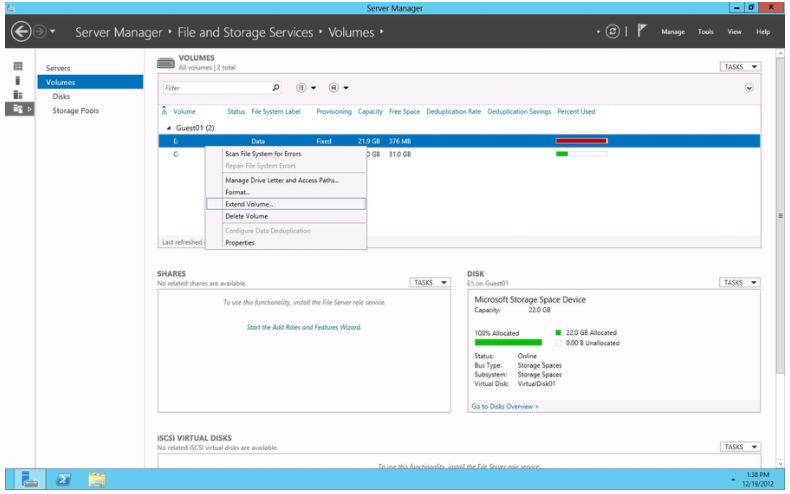Click the back navigation arrow

17,32
